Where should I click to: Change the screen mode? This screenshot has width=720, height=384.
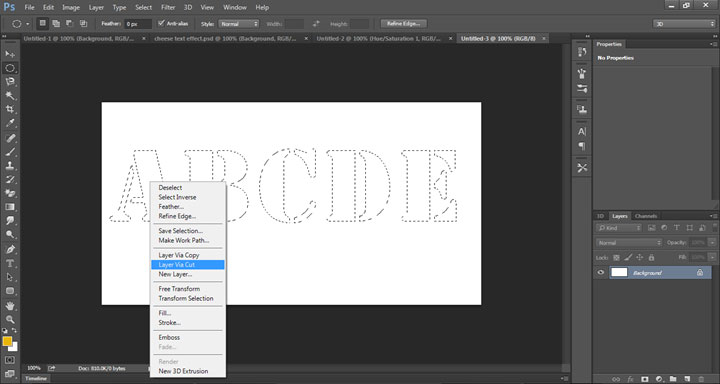click(x=10, y=373)
